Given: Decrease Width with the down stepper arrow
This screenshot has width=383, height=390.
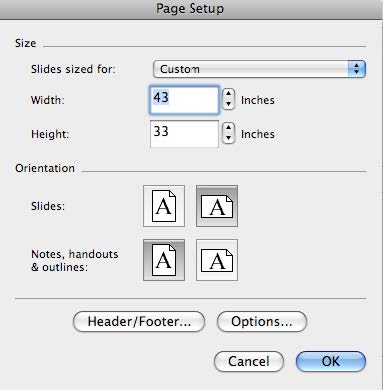Looking at the screenshot, I should [x=228, y=104].
